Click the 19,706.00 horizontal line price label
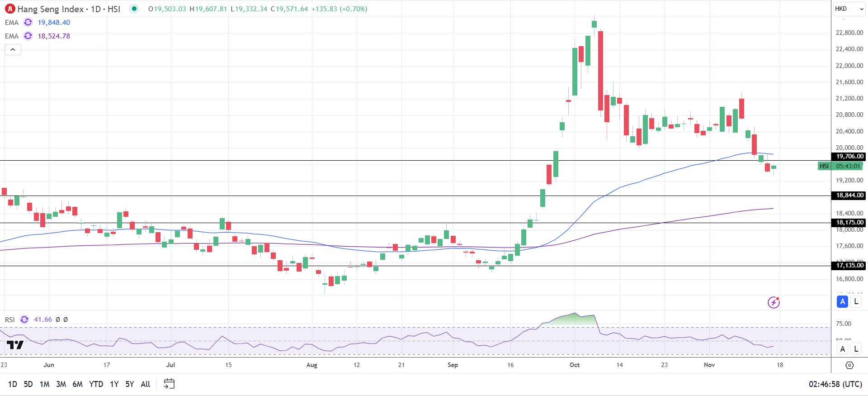 coord(849,157)
